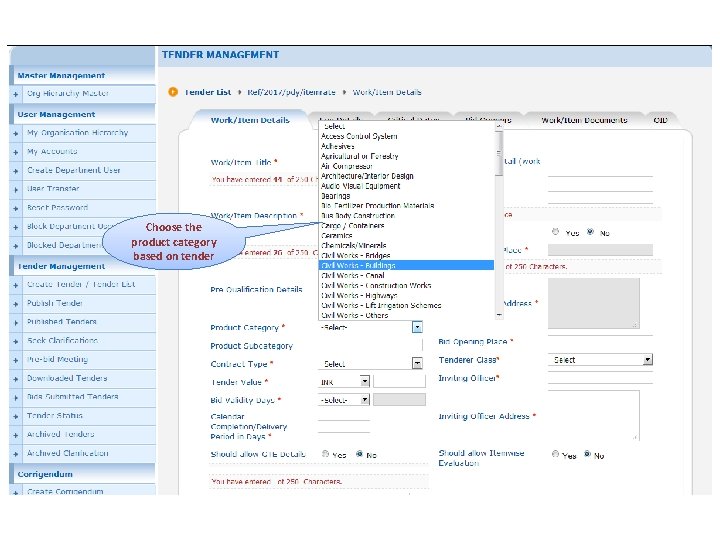Image resolution: width=720 pixels, height=540 pixels.
Task: Open Tender List breadcrumb link
Action: click(208, 92)
